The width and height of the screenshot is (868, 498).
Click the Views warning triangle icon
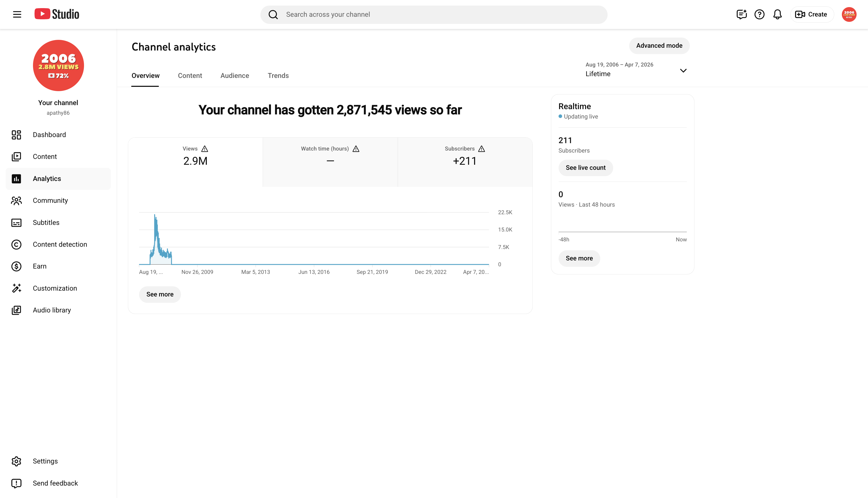(x=205, y=149)
